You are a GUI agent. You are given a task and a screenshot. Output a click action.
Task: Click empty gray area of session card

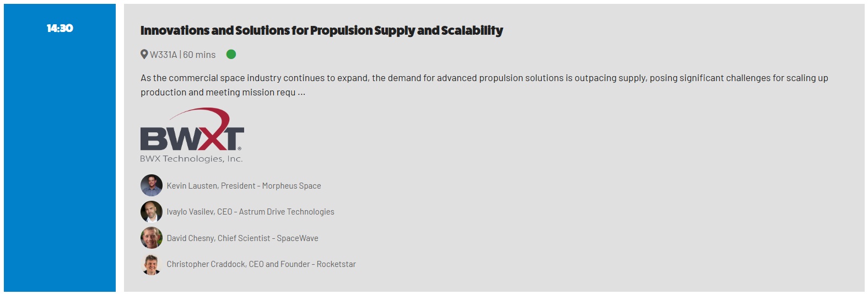pyautogui.click(x=606, y=210)
